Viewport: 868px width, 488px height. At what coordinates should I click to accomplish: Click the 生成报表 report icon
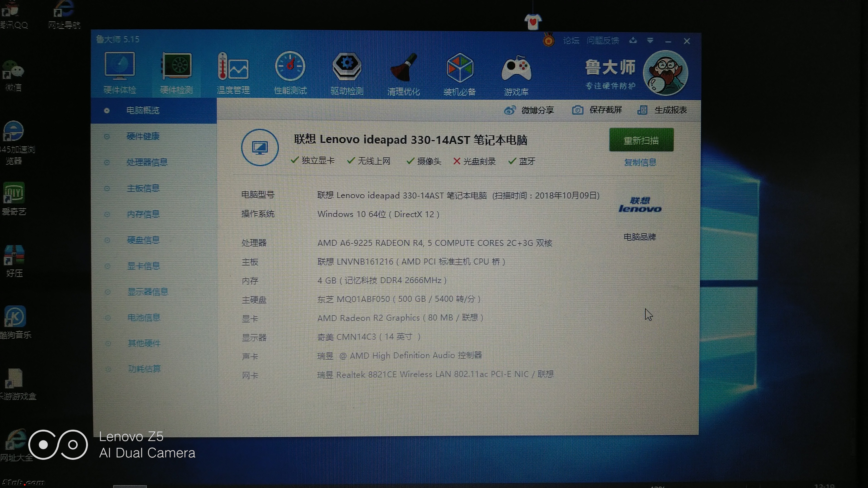click(642, 110)
